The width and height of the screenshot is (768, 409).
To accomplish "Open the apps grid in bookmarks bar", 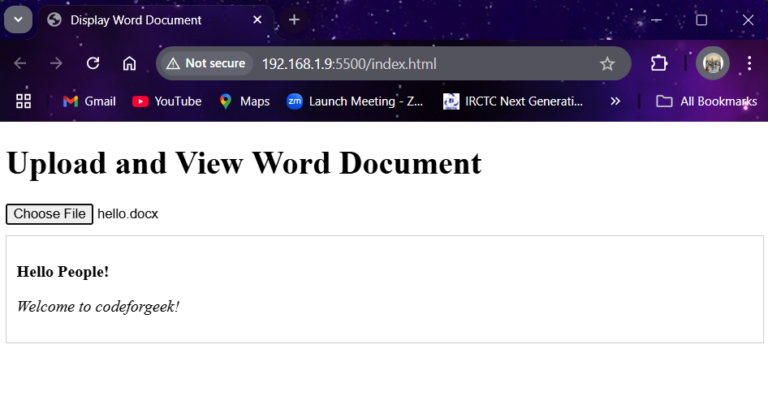I will coord(23,101).
